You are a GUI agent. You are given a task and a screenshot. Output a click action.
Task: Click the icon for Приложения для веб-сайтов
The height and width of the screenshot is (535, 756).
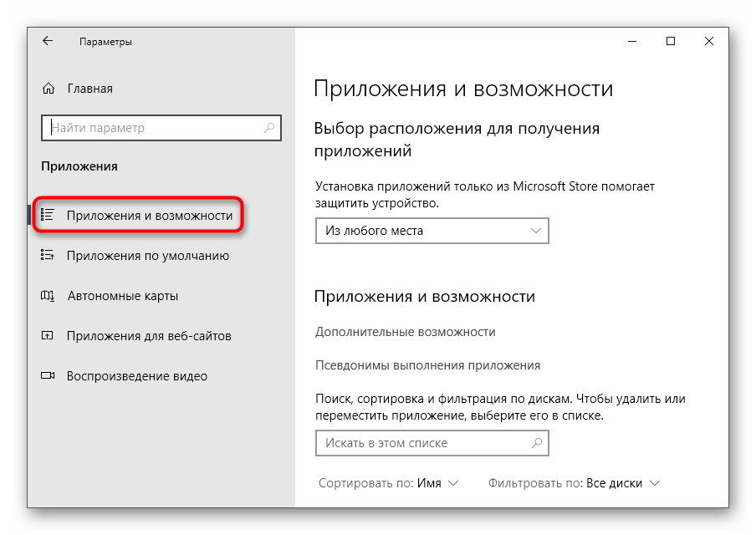pyautogui.click(x=48, y=336)
